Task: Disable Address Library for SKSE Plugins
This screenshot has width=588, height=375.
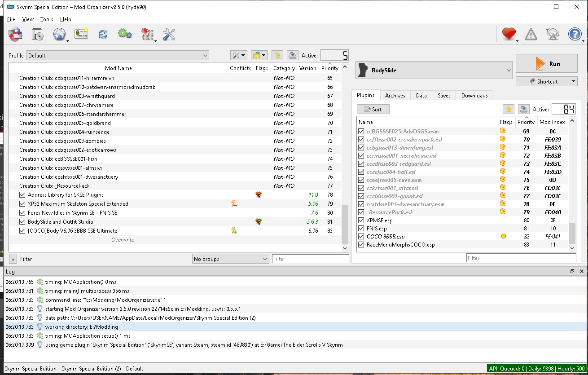Action: point(22,195)
